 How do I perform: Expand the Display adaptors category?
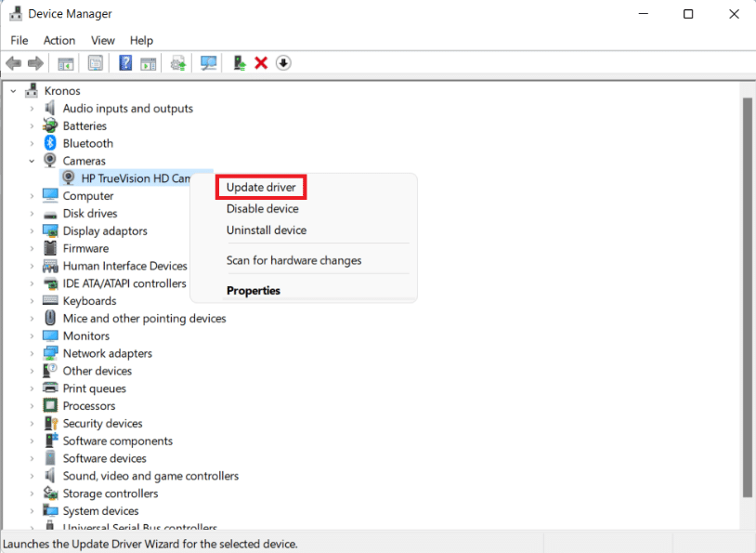(x=32, y=231)
